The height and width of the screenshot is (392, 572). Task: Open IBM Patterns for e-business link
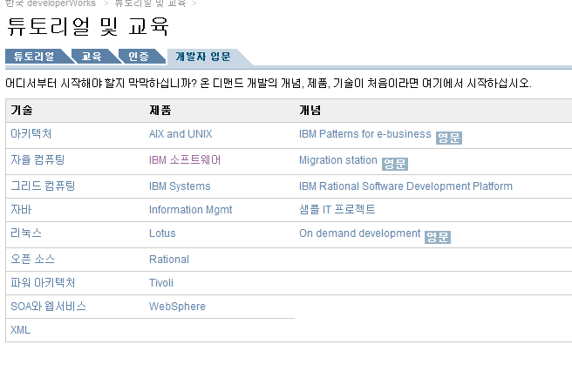click(x=365, y=133)
